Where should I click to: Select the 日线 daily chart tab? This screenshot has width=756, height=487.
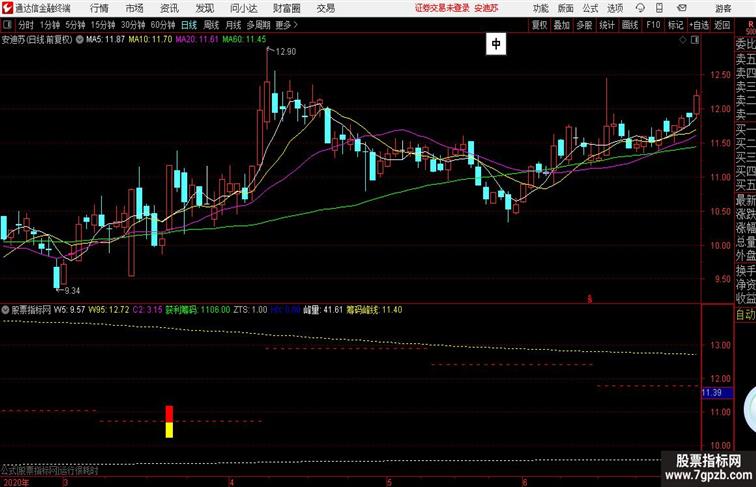click(189, 25)
